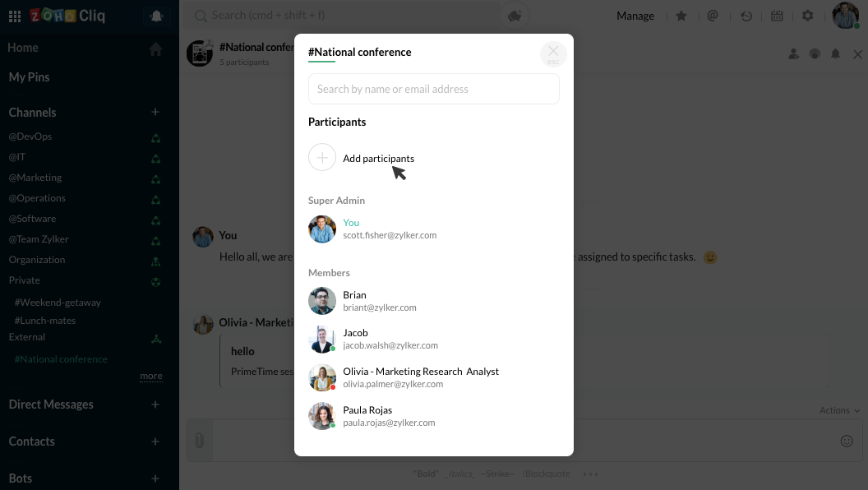Screen dimensions: 868x490
Task: Start a broadcast from the channel header
Action: coord(815,53)
